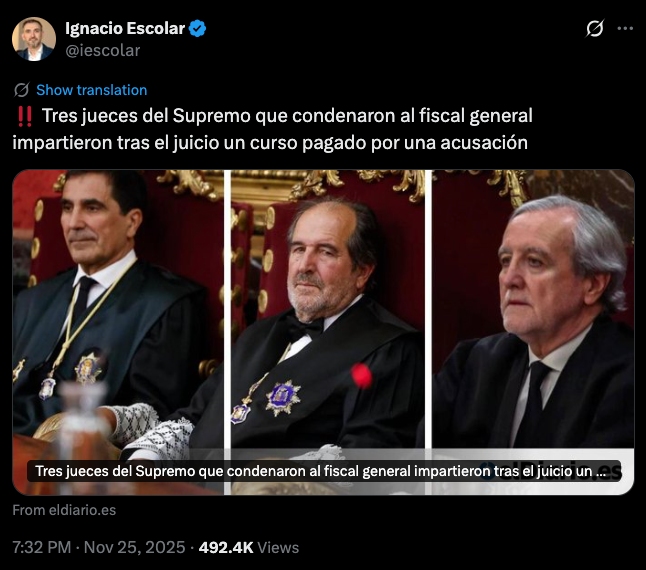Click the article headline caption overlay
The width and height of the screenshot is (646, 570).
320,471
